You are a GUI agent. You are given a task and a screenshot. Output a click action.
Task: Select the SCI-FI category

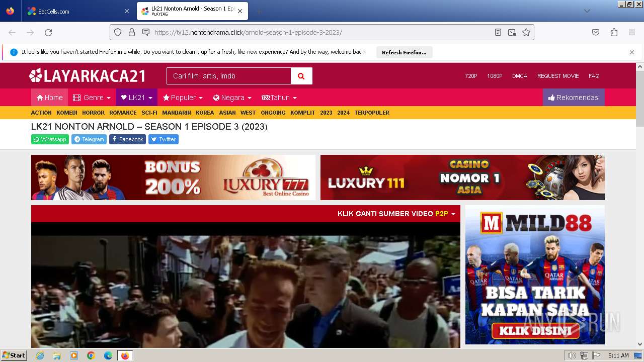(x=149, y=113)
